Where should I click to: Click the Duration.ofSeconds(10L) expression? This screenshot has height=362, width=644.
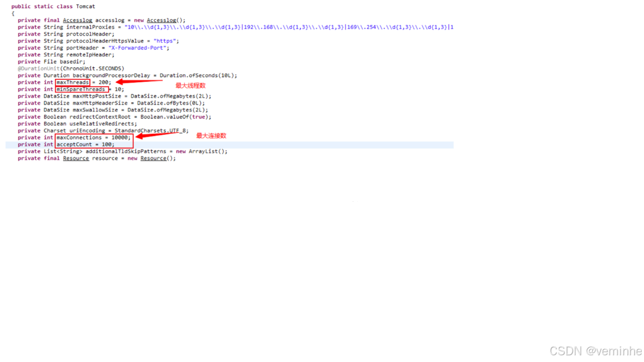pyautogui.click(x=197, y=75)
